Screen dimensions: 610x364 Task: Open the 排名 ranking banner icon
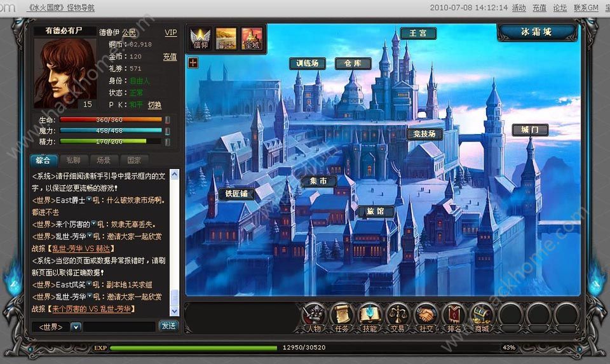pyautogui.click(x=454, y=318)
